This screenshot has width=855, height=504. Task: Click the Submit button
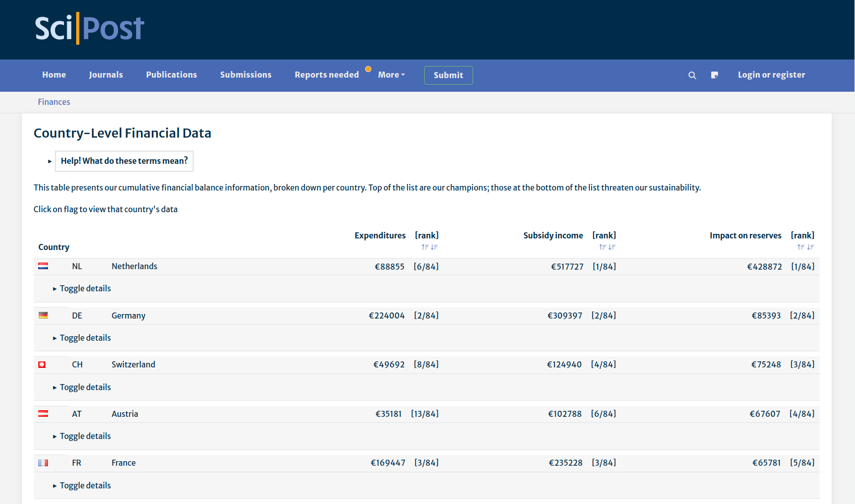coord(448,76)
